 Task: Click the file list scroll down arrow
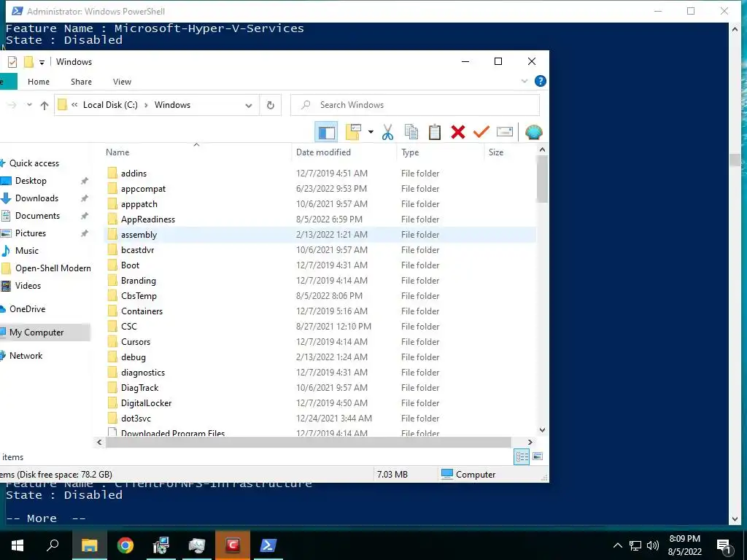click(x=542, y=430)
